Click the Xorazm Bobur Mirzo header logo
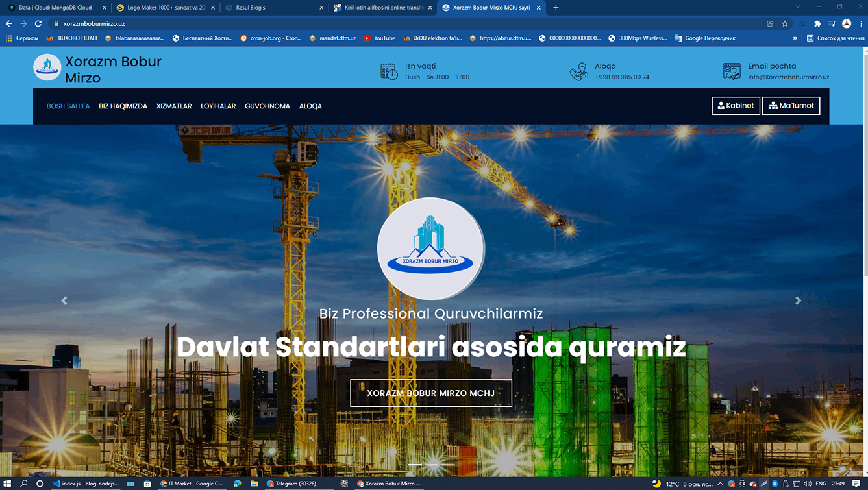Image resolution: width=868 pixels, height=490 pixels. [47, 67]
